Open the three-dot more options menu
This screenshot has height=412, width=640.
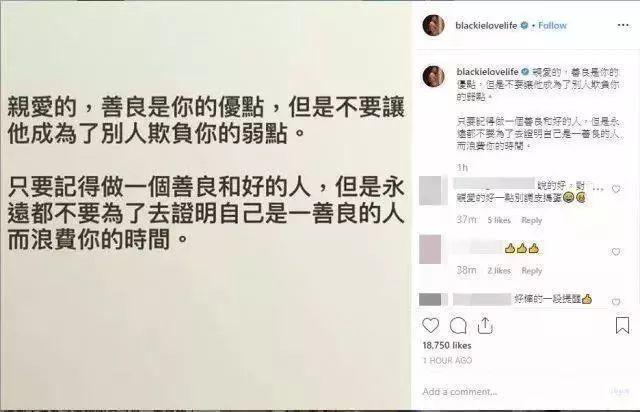click(x=623, y=25)
